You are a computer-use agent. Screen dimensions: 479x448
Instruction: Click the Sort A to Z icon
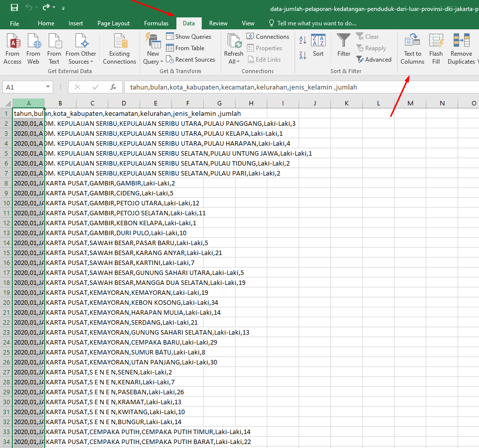(x=304, y=39)
